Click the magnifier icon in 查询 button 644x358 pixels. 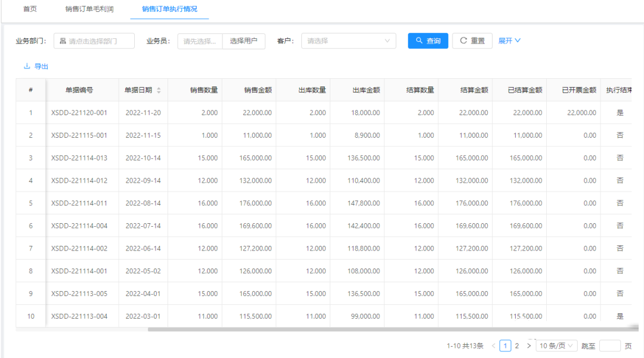point(419,41)
